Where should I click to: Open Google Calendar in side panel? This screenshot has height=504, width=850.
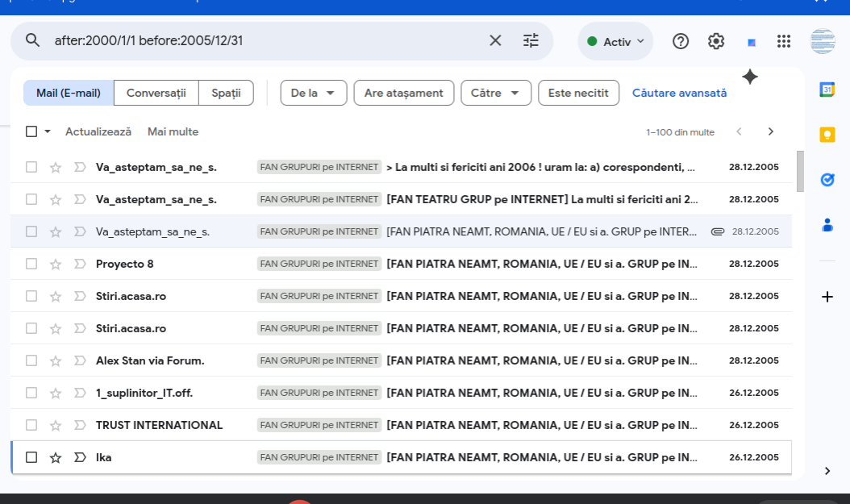point(827,90)
